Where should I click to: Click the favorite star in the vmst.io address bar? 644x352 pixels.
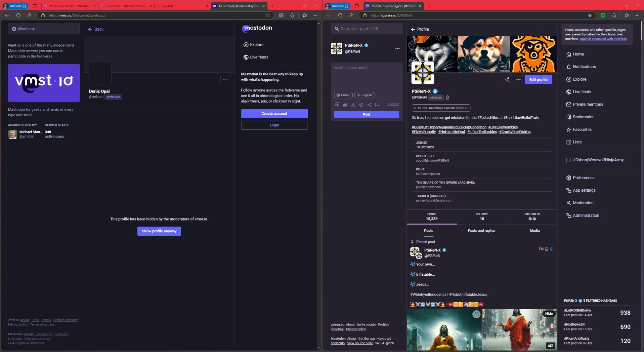pos(268,15)
